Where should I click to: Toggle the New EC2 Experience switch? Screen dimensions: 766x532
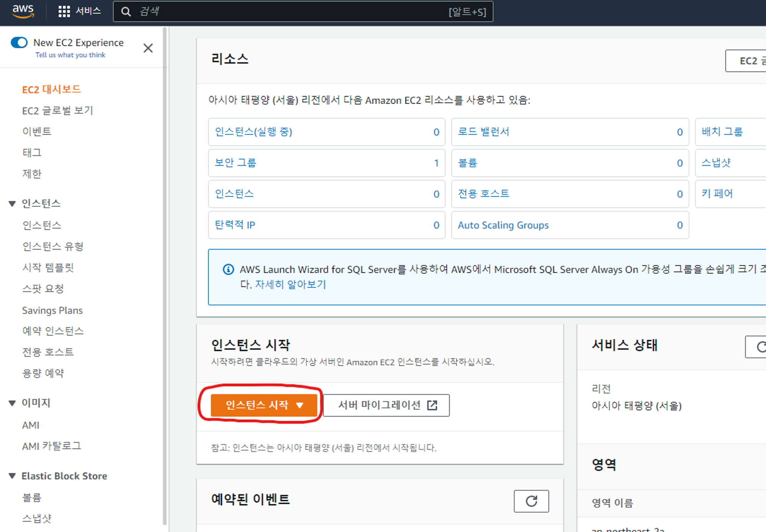point(19,43)
